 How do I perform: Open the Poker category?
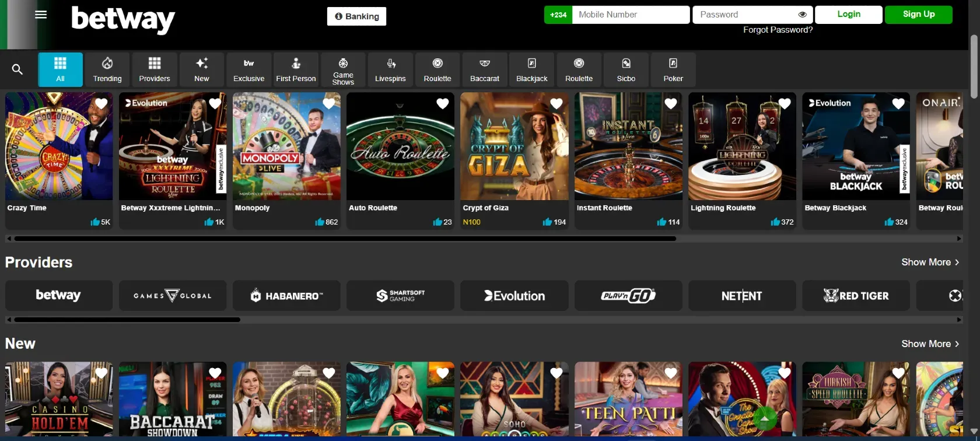[x=673, y=69]
